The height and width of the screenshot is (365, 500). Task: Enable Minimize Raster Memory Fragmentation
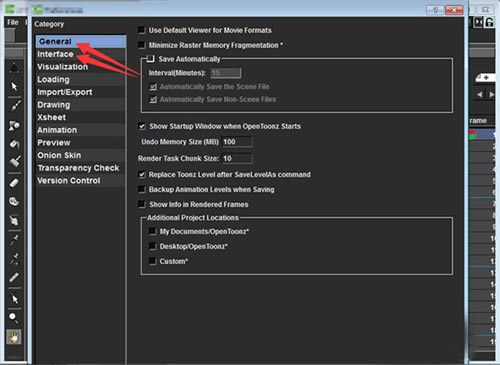pyautogui.click(x=142, y=45)
